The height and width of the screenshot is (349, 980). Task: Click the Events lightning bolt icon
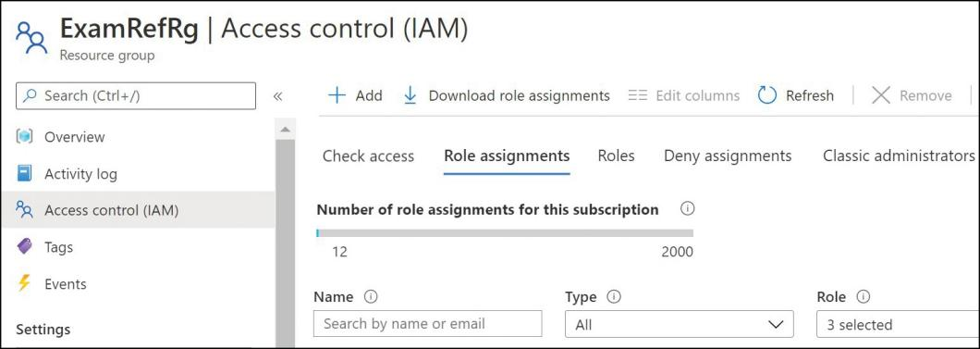(24, 283)
